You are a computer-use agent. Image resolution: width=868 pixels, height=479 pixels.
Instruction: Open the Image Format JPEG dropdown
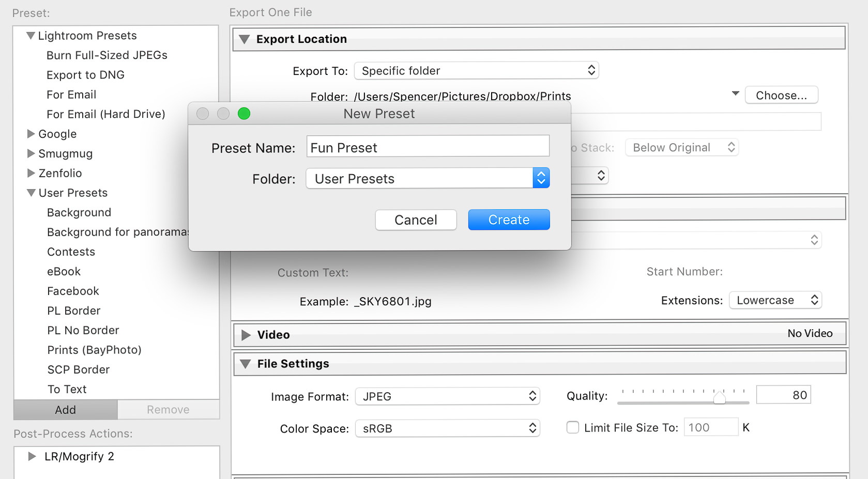point(447,396)
